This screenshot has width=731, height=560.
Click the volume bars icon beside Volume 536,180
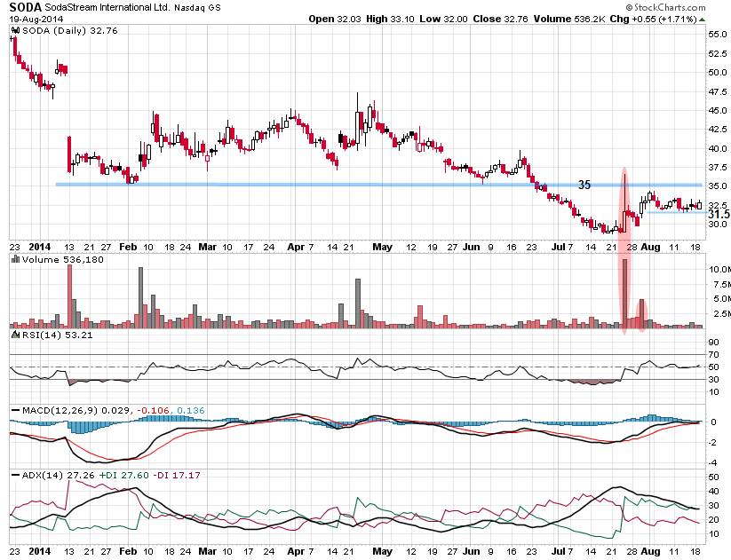point(15,259)
